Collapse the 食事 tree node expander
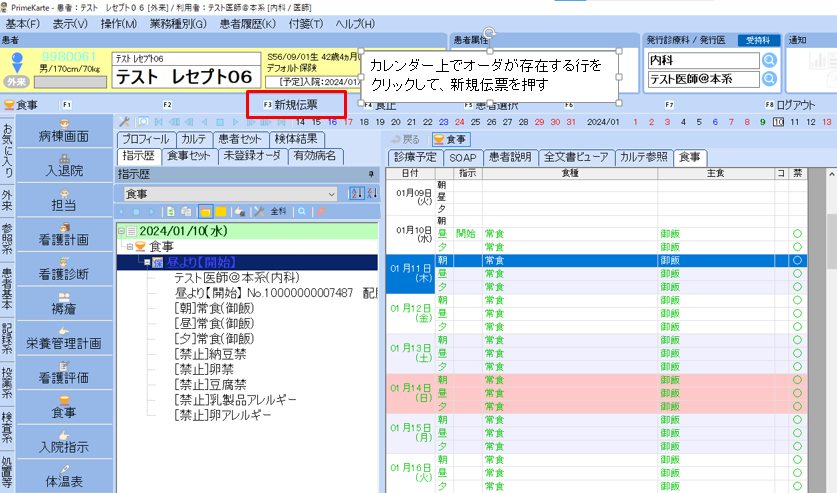837x493 pixels. pyautogui.click(x=130, y=246)
